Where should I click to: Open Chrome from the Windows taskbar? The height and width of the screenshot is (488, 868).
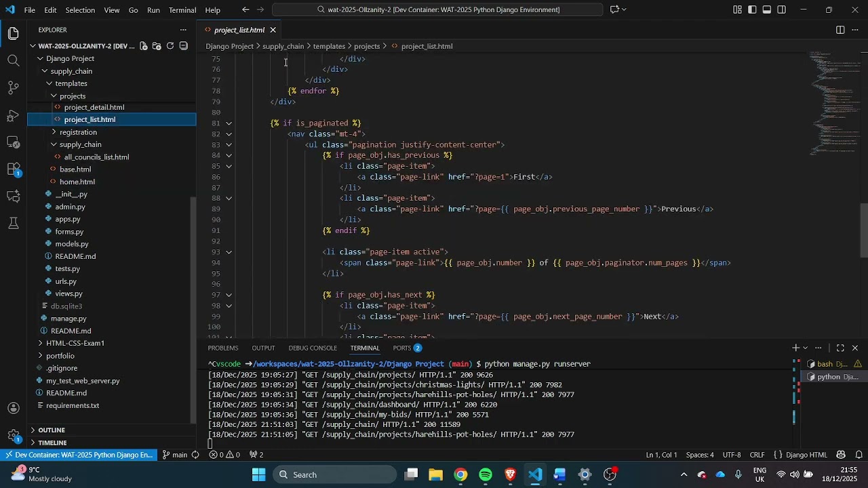[460, 474]
